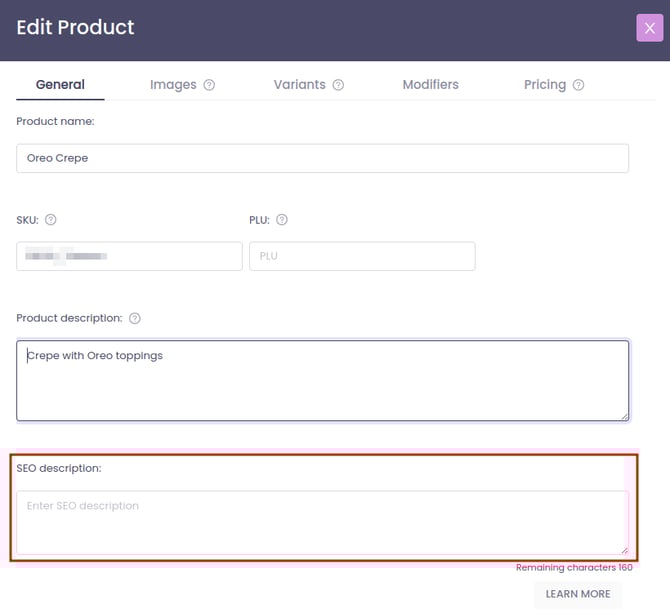Screen dimensions: 670x613
Task: Open the Modifiers tab
Action: click(x=430, y=85)
